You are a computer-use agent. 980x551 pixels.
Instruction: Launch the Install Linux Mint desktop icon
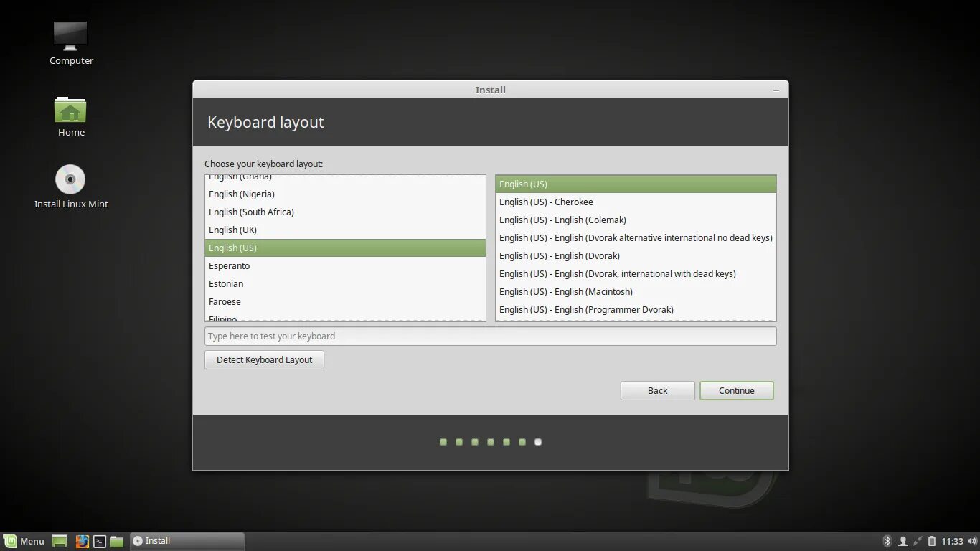coord(71,187)
